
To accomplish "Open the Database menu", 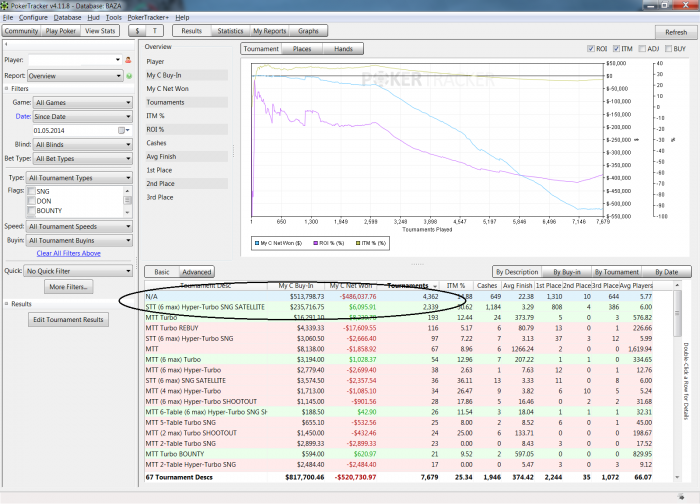I will click(67, 18).
